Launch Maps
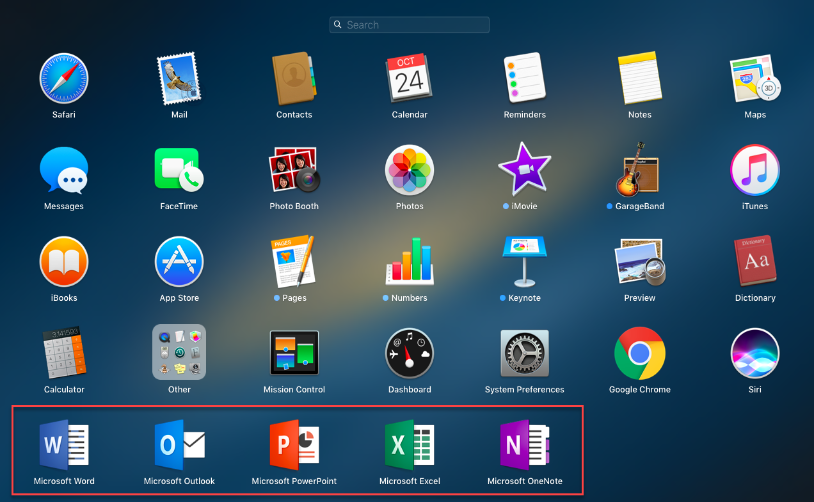Viewport: 814px width, 502px height. click(755, 78)
